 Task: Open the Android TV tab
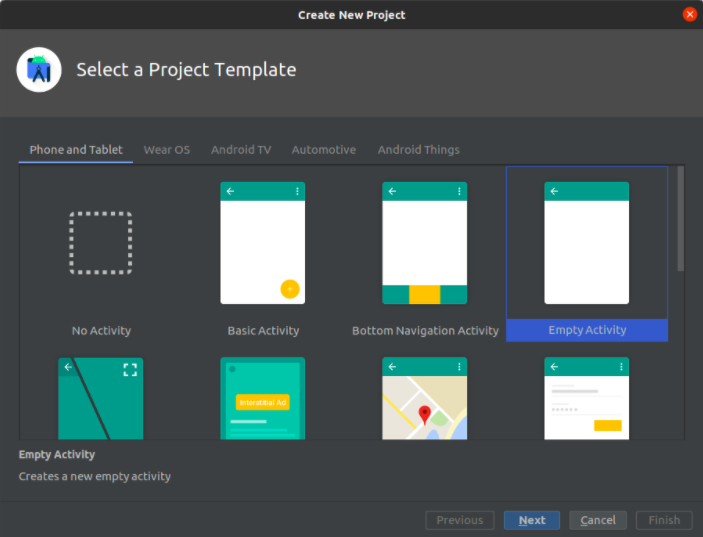[240, 150]
